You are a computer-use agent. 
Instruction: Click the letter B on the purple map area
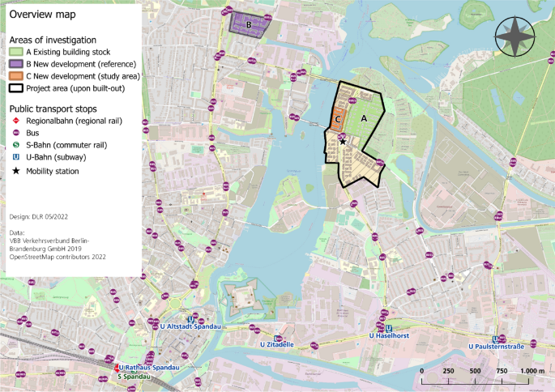pos(249,25)
